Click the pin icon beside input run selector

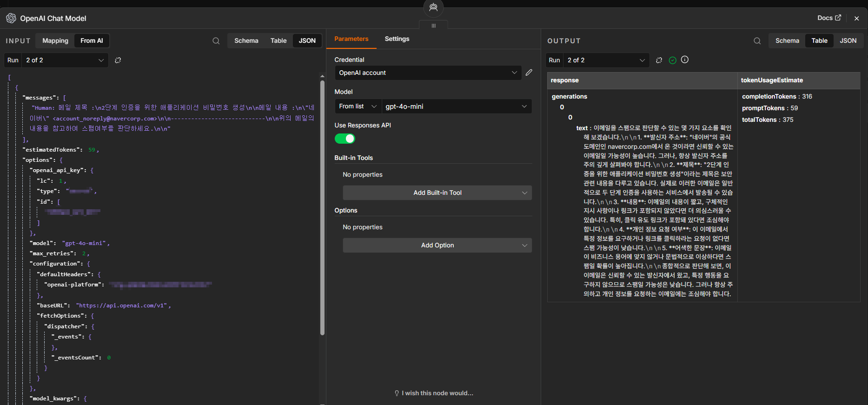point(118,60)
